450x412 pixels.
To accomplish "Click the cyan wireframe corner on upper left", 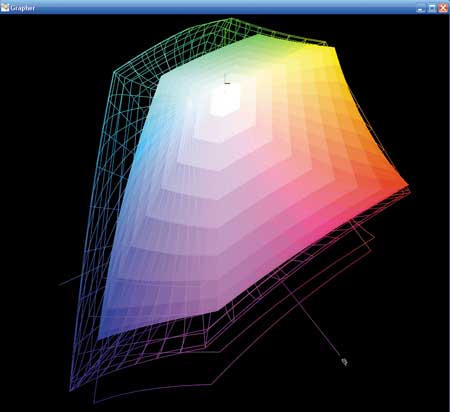I will click(114, 72).
